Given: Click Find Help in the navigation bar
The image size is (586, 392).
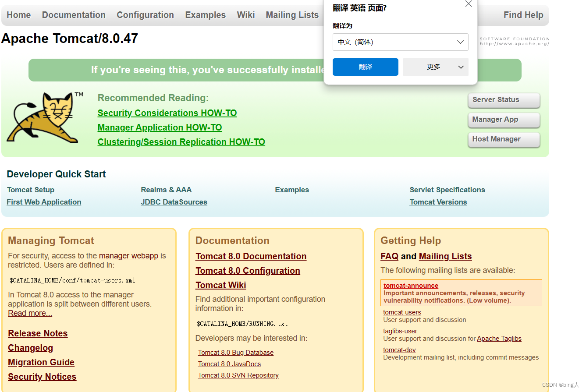Looking at the screenshot, I should (523, 15).
